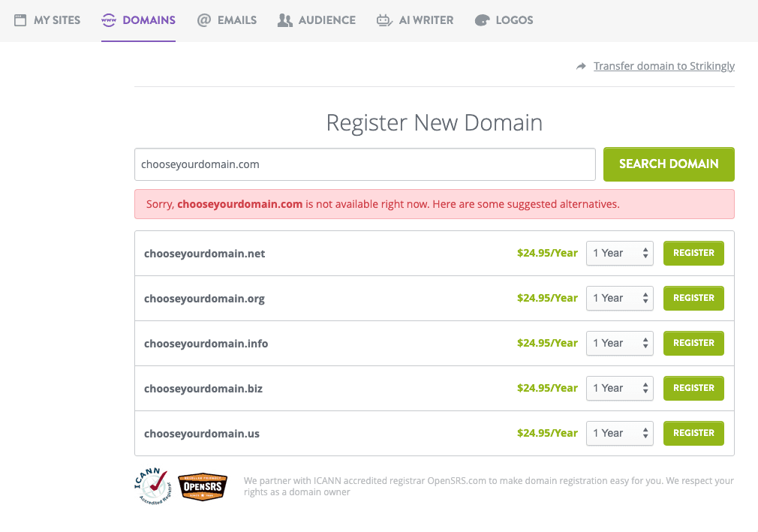
Task: Open year dropdown for chooseyourdomain.org
Action: click(x=620, y=298)
